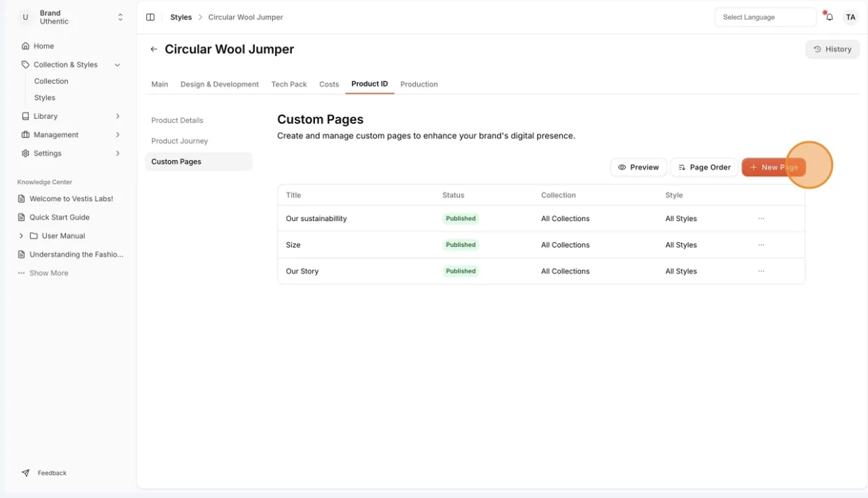The width and height of the screenshot is (868, 498).
Task: Expand the Settings menu chevron
Action: pos(117,153)
